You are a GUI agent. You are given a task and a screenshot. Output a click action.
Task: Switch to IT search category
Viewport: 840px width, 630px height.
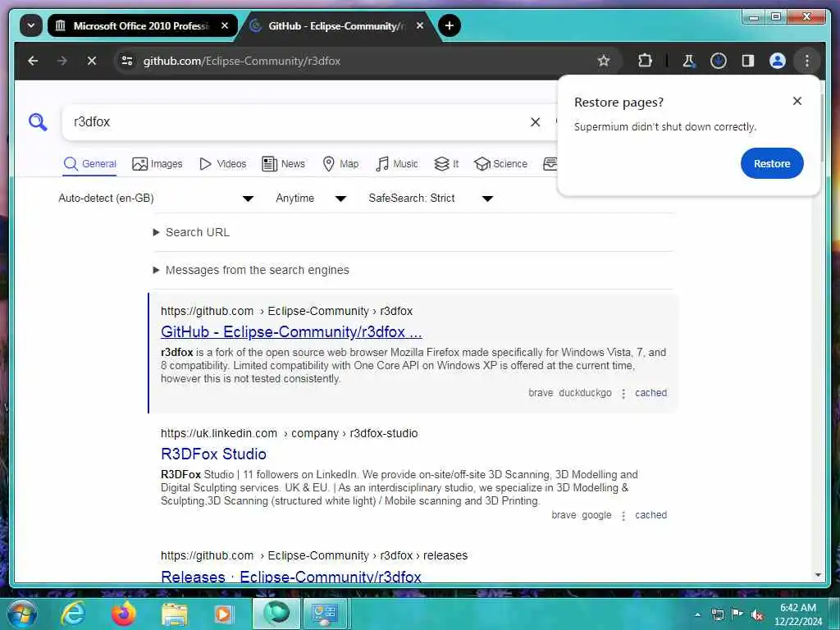coord(447,164)
